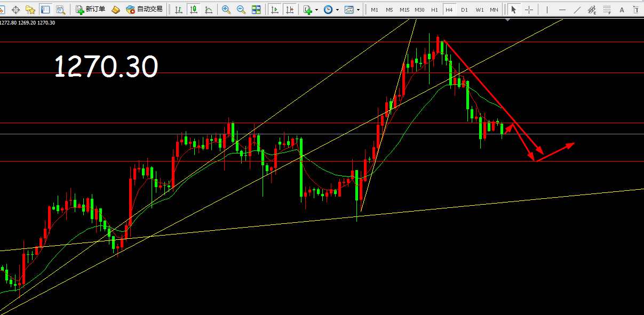Click the 新订单 new order button
Viewport: 644px width, 315px height.
click(x=91, y=10)
